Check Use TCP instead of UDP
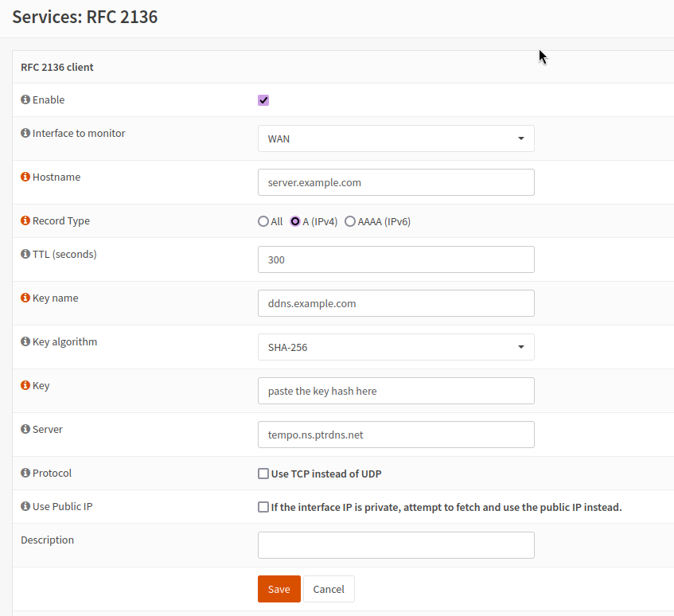 263,474
